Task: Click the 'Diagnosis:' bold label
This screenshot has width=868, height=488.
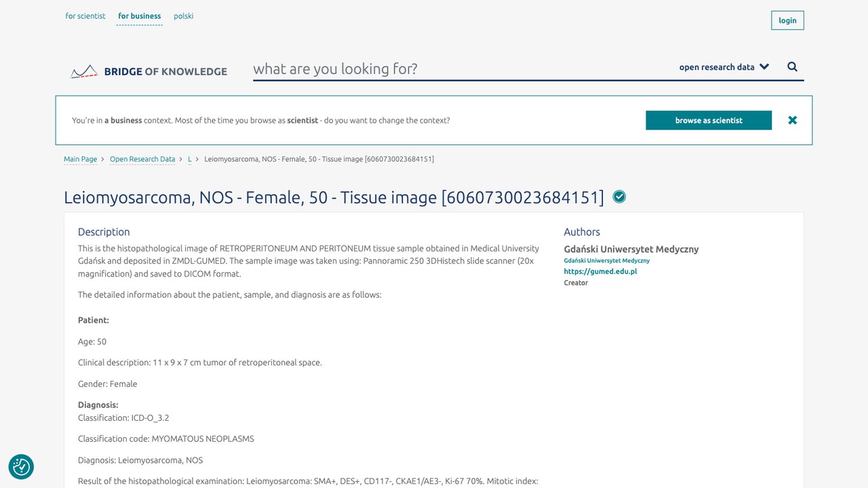Action: pyautogui.click(x=98, y=405)
